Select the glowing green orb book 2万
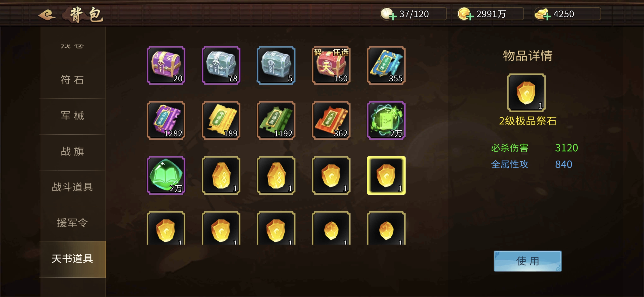644x297 pixels. click(386, 120)
